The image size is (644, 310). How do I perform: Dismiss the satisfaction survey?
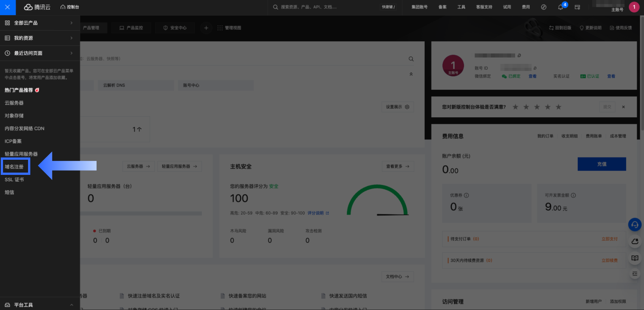[x=624, y=107]
